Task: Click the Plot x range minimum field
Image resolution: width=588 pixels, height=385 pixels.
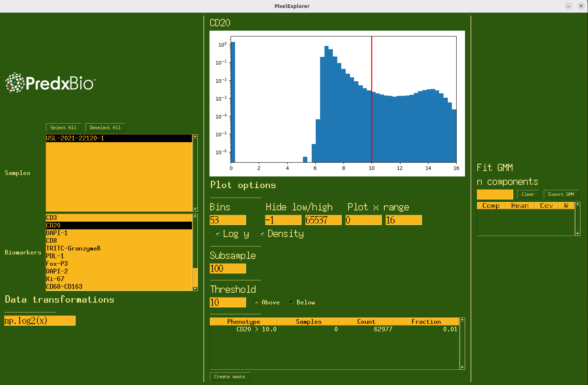Action: coord(364,220)
